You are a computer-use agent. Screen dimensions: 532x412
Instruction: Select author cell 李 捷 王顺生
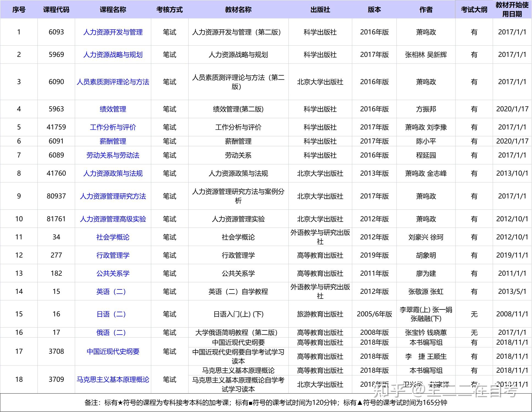[426, 356]
